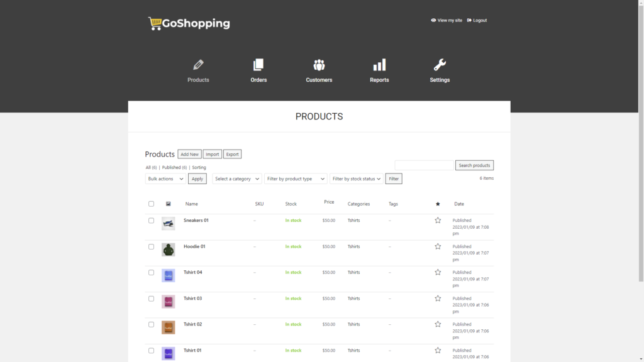644x362 pixels.
Task: Toggle the featured star for Tshirt 04
Action: pos(438,272)
